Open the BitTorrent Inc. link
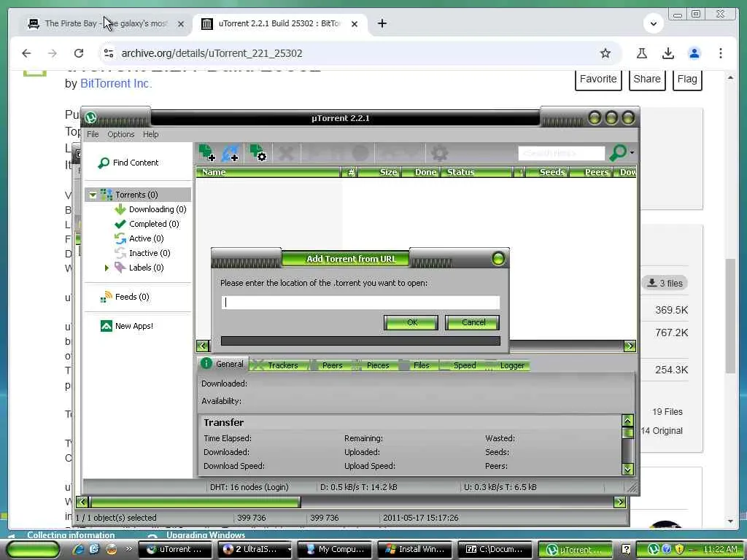747x560 pixels. click(116, 83)
